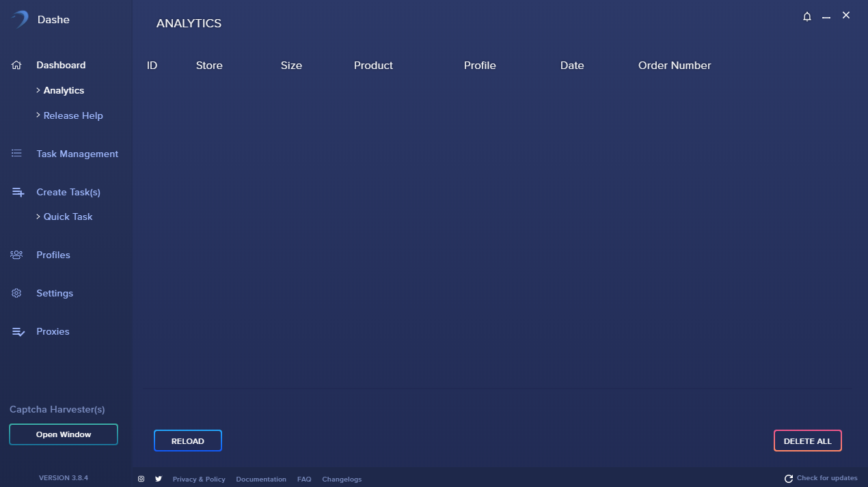The height and width of the screenshot is (487, 868).
Task: Expand the Release Help chevron
Action: point(38,115)
